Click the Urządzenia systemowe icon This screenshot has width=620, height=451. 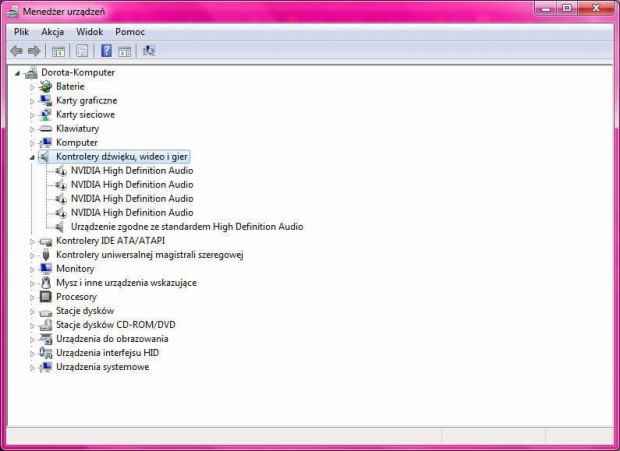click(46, 367)
